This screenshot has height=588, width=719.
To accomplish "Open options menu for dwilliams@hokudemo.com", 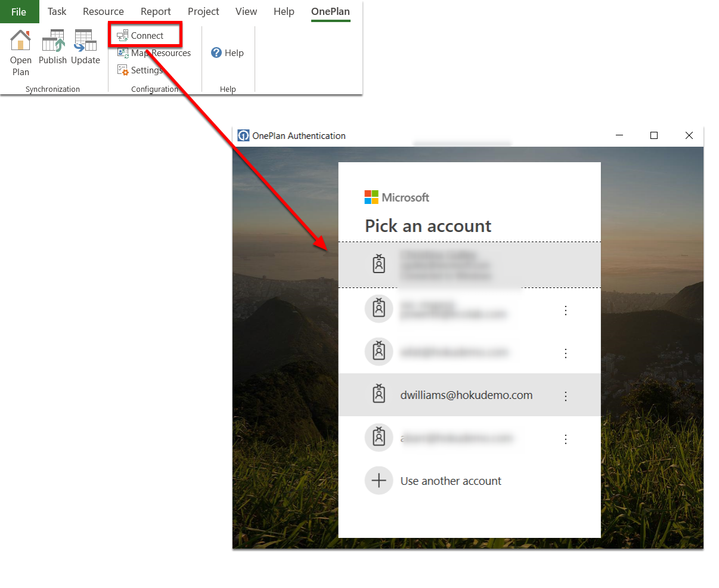I will point(566,396).
